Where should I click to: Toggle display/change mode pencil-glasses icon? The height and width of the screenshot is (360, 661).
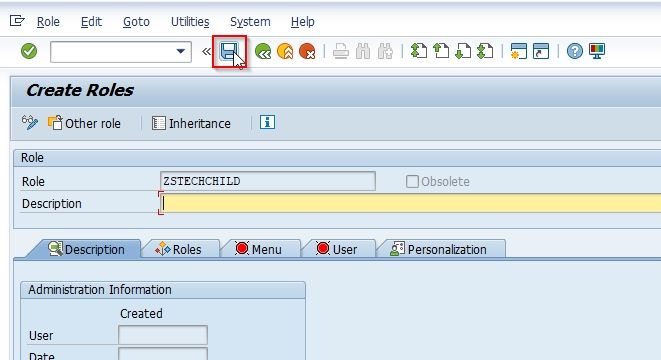click(x=30, y=123)
